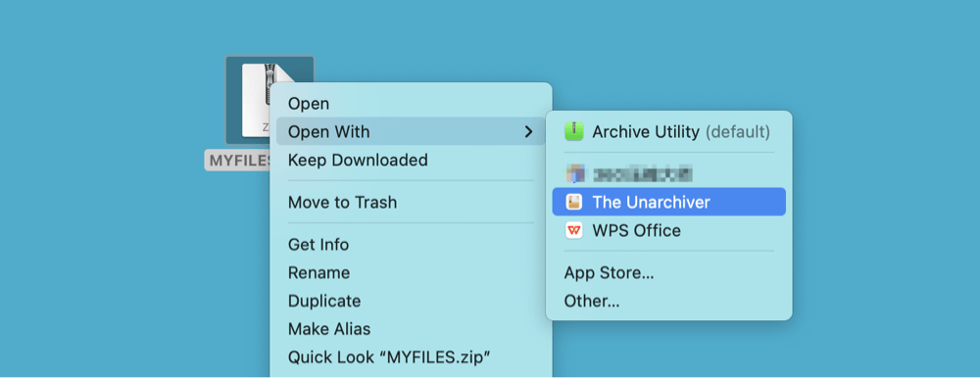Select Quick Look "MYFILES.zip"
Screen dimensions: 980x378
[x=411, y=357]
